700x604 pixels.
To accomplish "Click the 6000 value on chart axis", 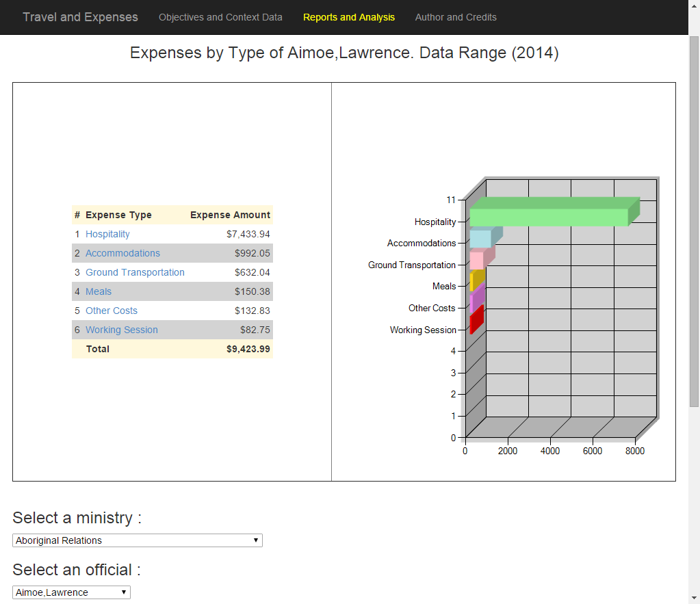I will (593, 451).
